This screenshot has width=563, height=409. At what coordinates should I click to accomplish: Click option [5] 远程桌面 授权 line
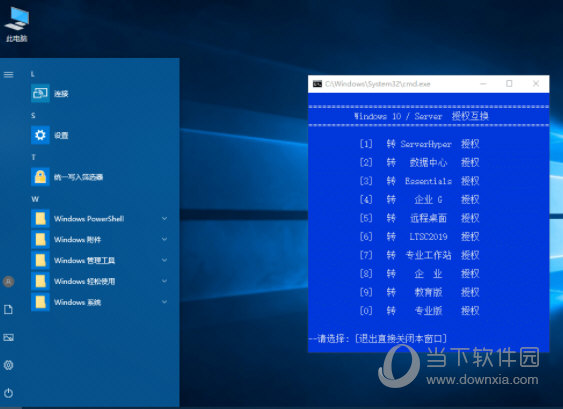tap(419, 218)
